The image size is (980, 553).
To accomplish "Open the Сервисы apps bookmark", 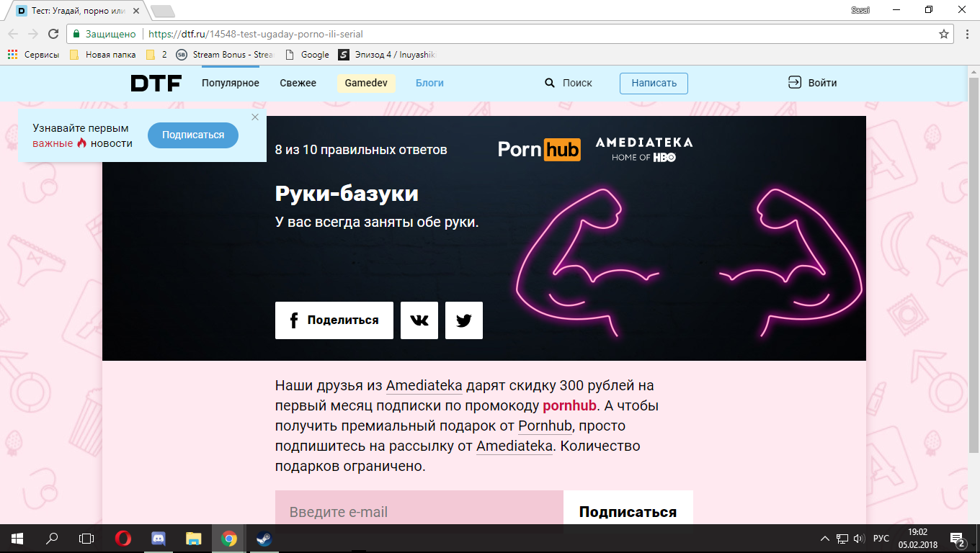I will click(x=34, y=55).
